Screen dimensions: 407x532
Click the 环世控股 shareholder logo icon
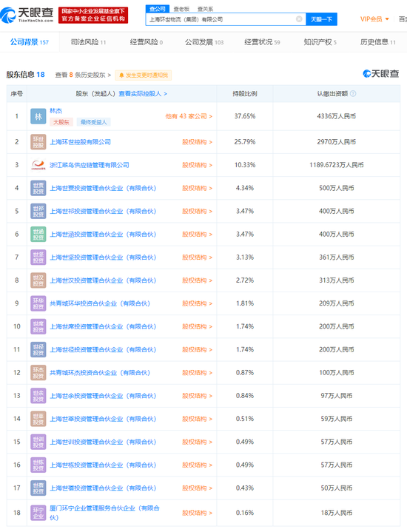(38, 142)
